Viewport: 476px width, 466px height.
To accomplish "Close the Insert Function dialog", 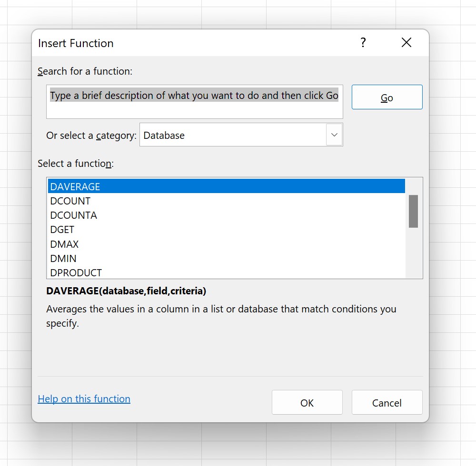I will (x=406, y=42).
